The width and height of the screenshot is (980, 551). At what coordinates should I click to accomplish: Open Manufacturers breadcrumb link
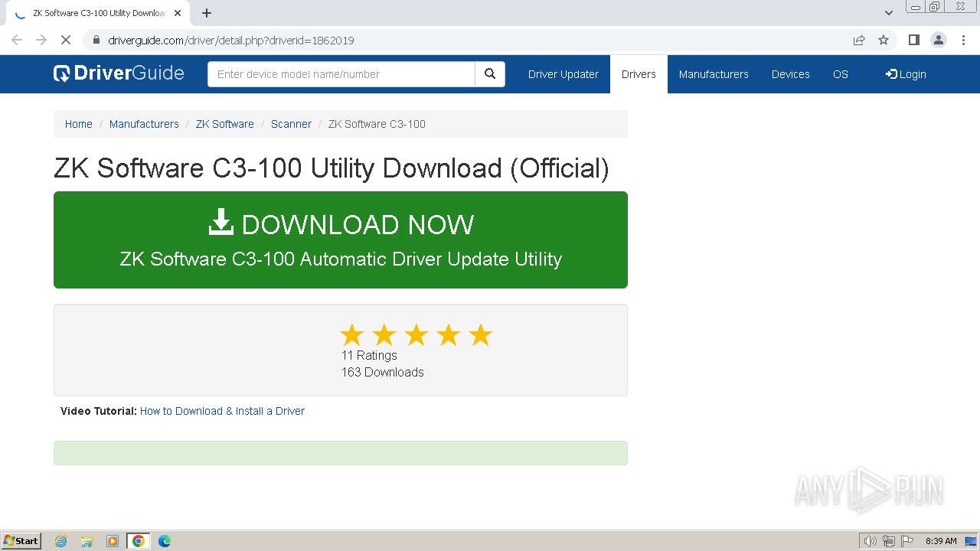tap(144, 124)
